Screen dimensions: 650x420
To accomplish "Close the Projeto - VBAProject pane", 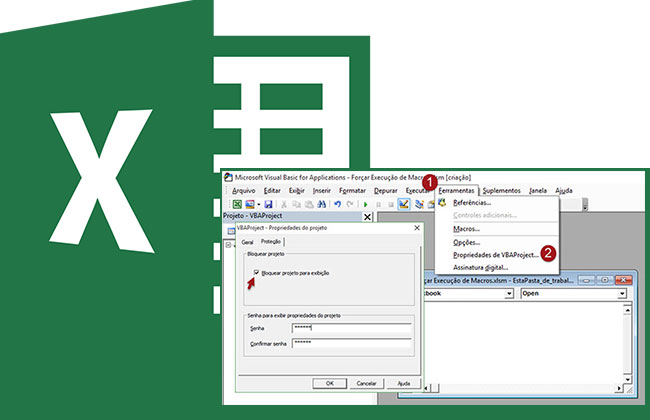I will (x=367, y=216).
